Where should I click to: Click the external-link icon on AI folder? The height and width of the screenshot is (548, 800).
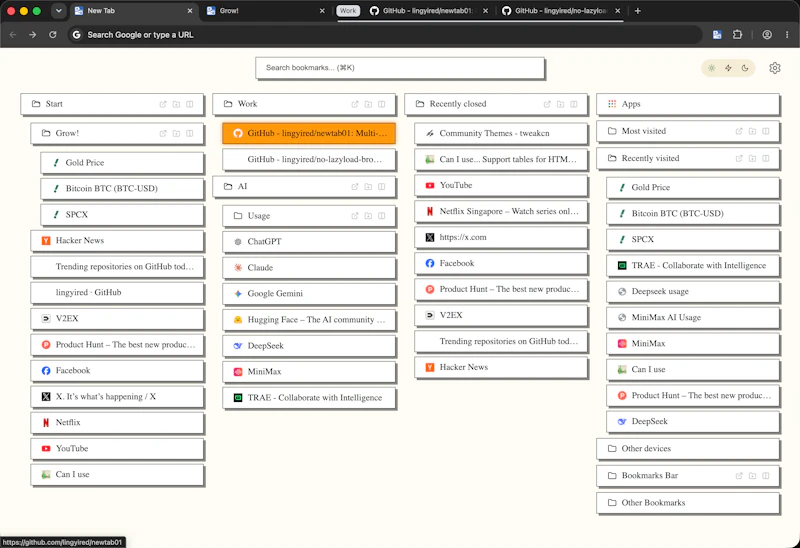pyautogui.click(x=355, y=187)
